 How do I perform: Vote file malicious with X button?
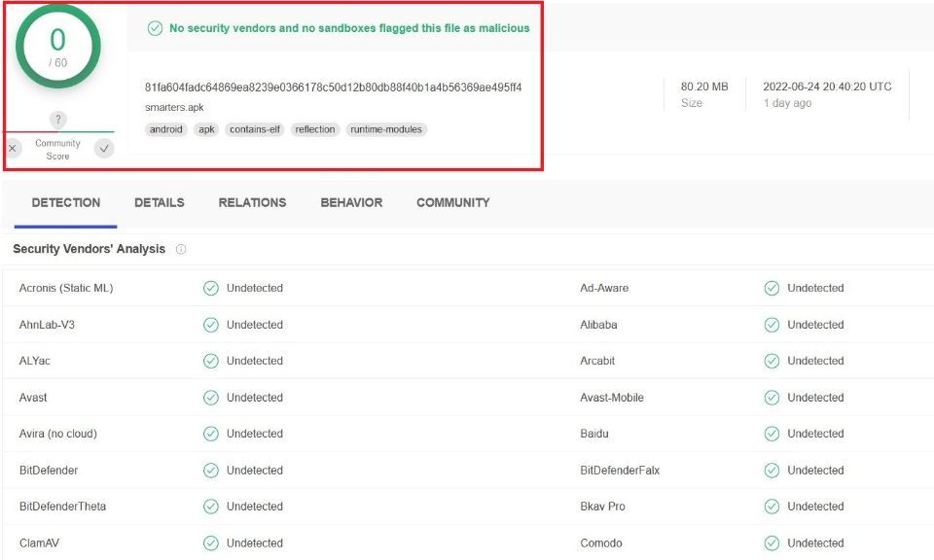(x=13, y=148)
